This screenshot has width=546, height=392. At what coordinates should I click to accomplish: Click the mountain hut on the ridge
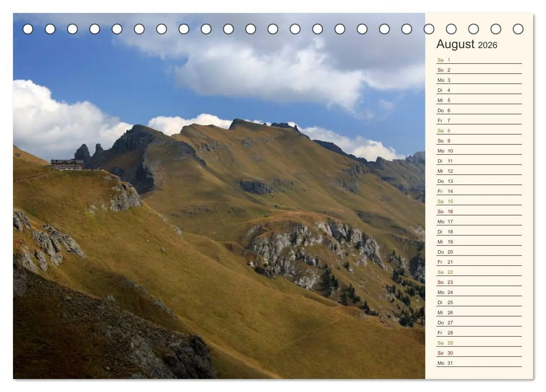67,164
